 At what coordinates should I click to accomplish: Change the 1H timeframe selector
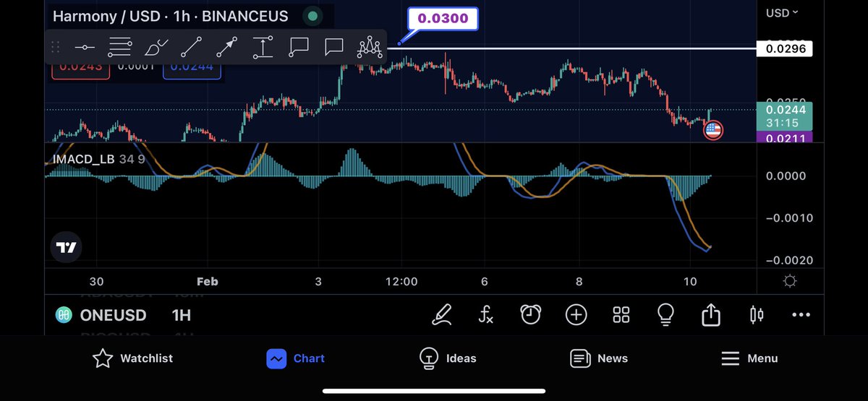pos(182,315)
